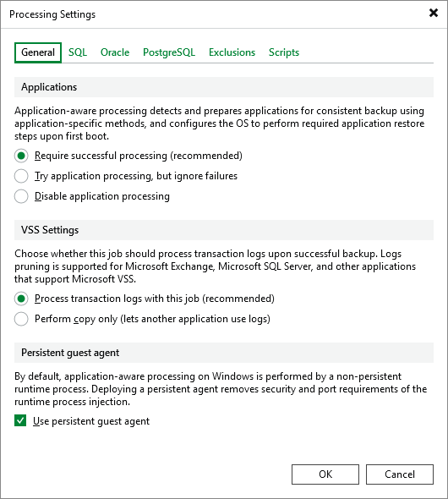Click the Processing Settings title text
448x499 pixels.
pyautogui.click(x=52, y=14)
